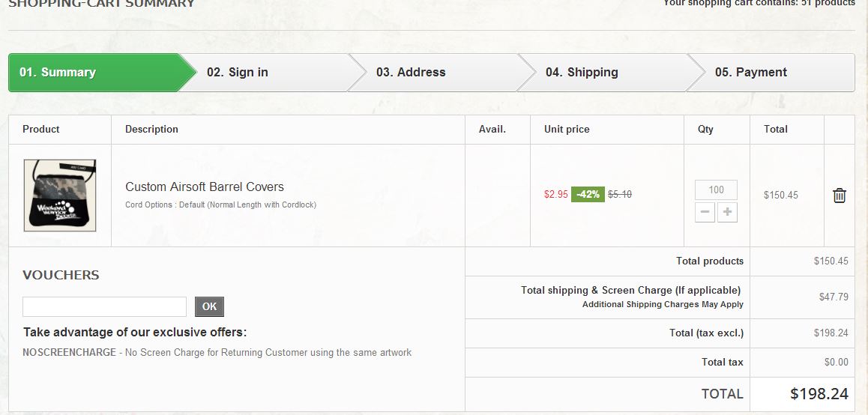Click the crossed-out $5.10 original price
Screen dimensions: 868x415
click(619, 194)
